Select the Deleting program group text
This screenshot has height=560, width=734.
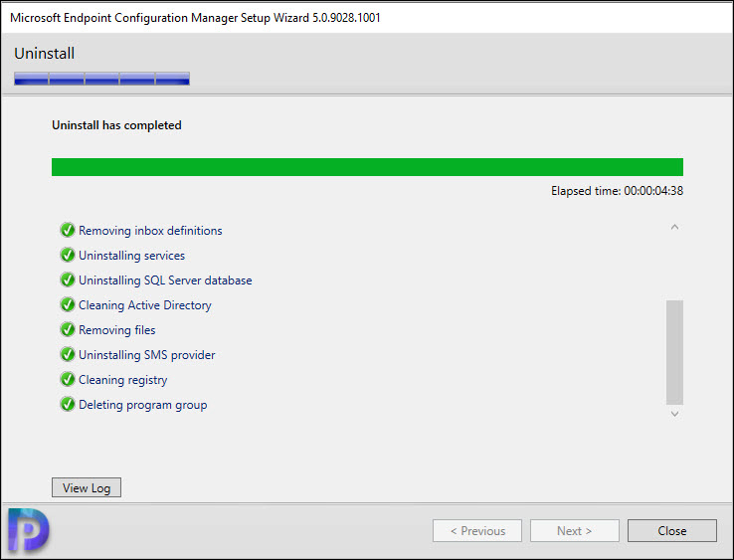143,405
